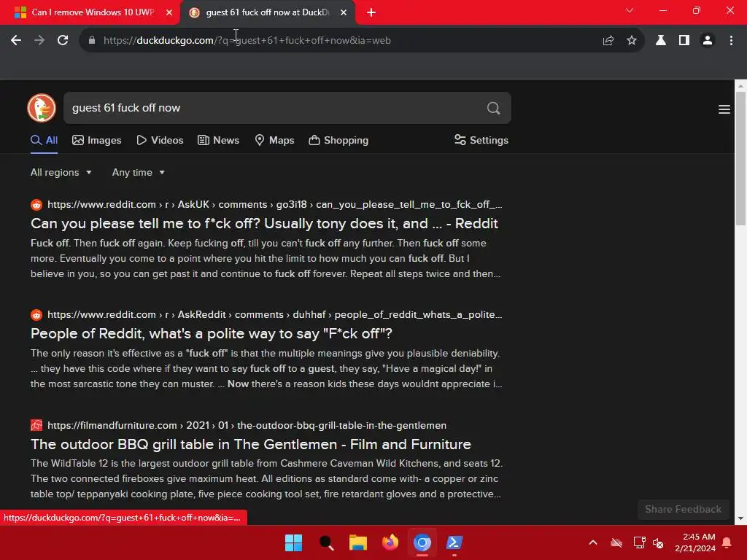This screenshot has height=560, width=747.
Task: Click the Film and Furniture favicon
Action: 36,425
